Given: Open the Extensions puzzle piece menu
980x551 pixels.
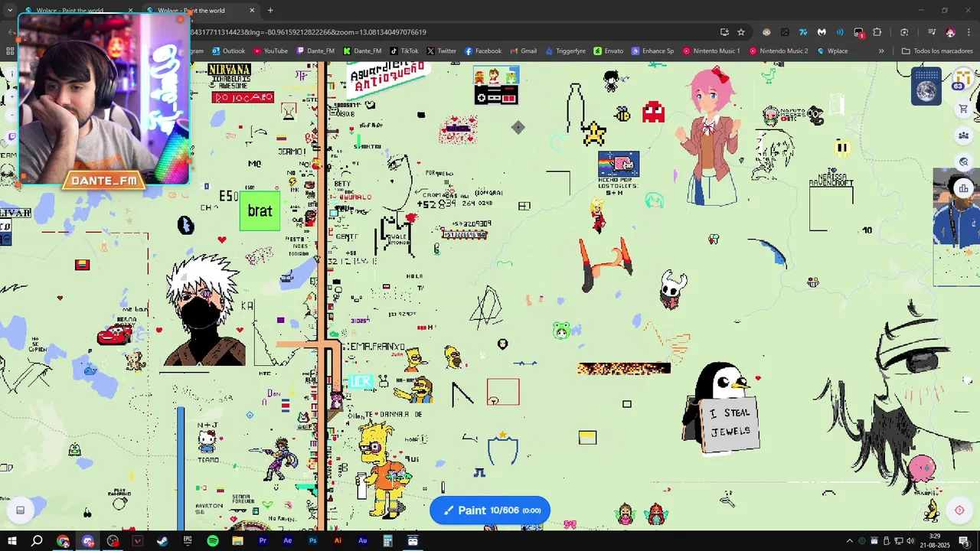Looking at the screenshot, I should (x=877, y=32).
